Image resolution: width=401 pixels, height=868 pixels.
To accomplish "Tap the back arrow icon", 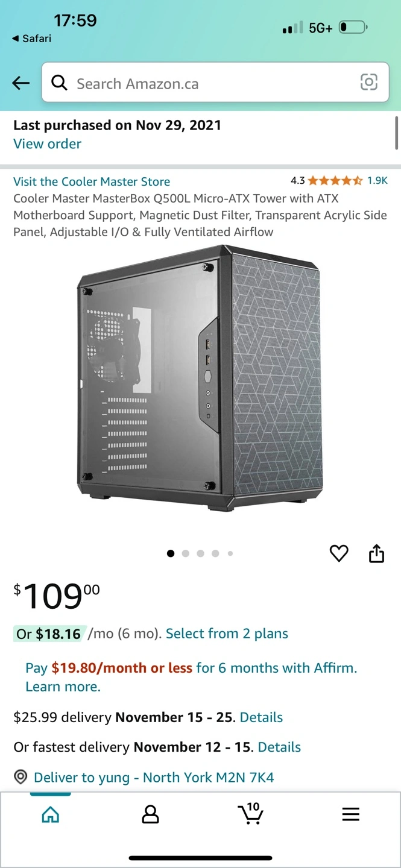I will coord(21,83).
